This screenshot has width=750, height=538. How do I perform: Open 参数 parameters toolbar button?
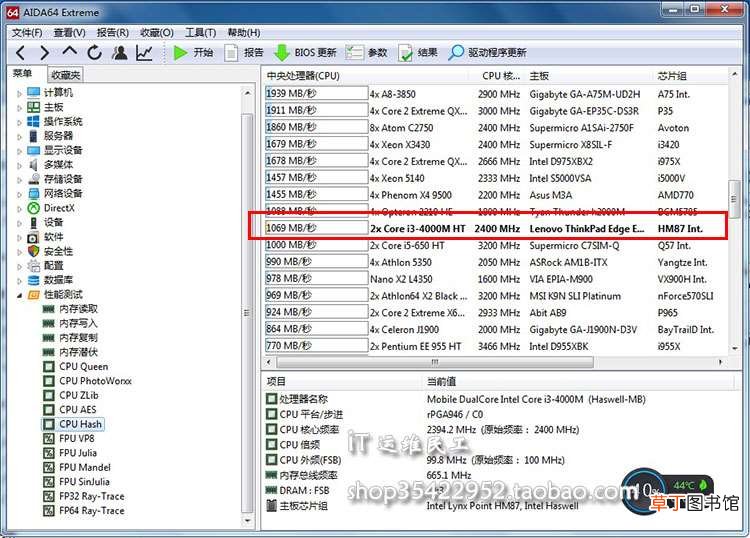point(366,53)
